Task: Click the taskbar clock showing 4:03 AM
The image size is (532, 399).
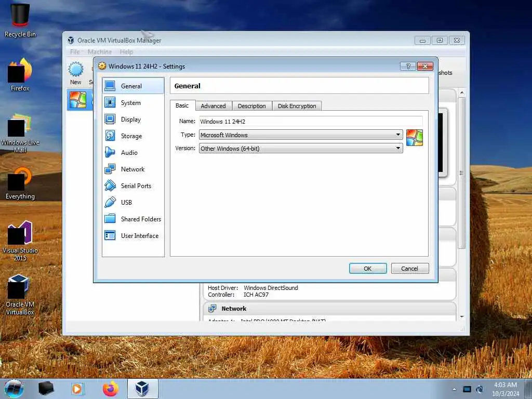Action: pos(506,389)
